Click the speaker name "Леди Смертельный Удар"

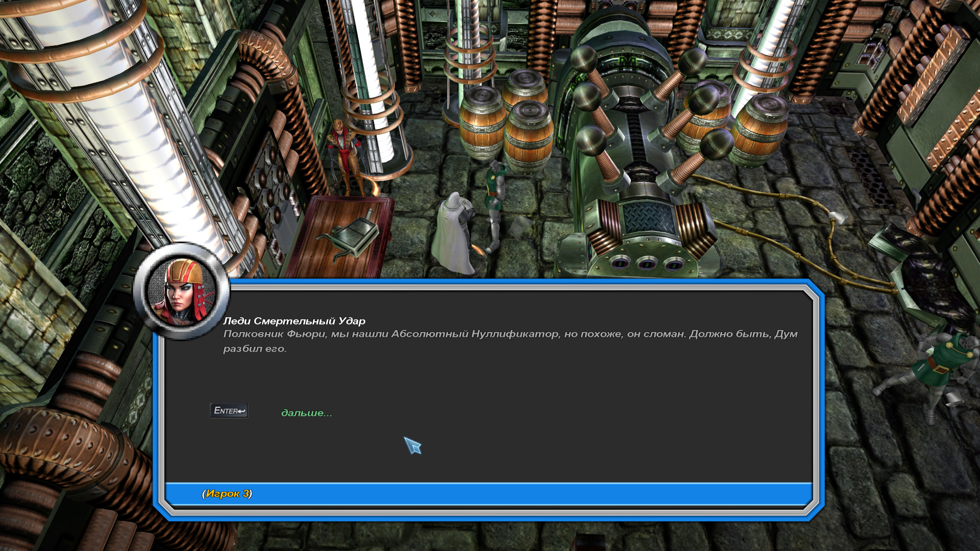click(294, 321)
